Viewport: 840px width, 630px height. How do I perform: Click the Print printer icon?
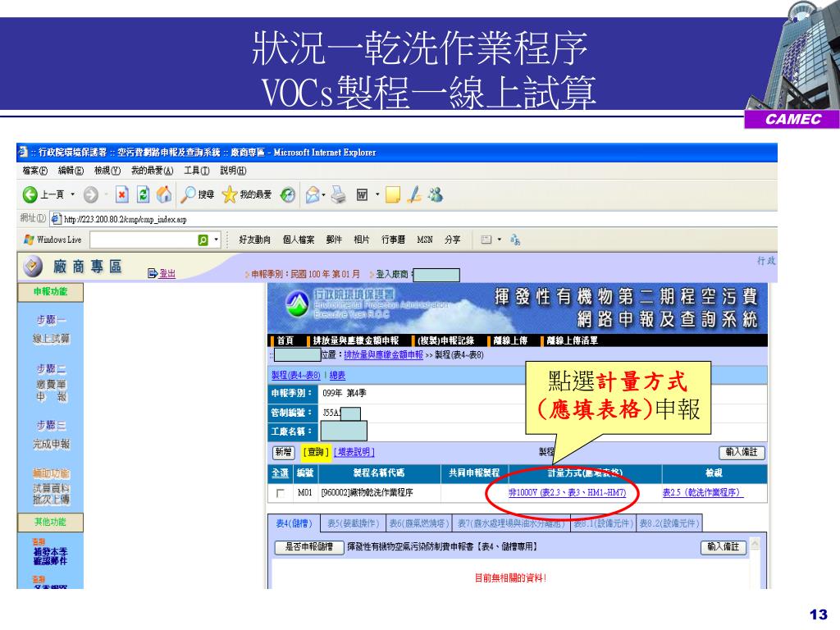338,194
